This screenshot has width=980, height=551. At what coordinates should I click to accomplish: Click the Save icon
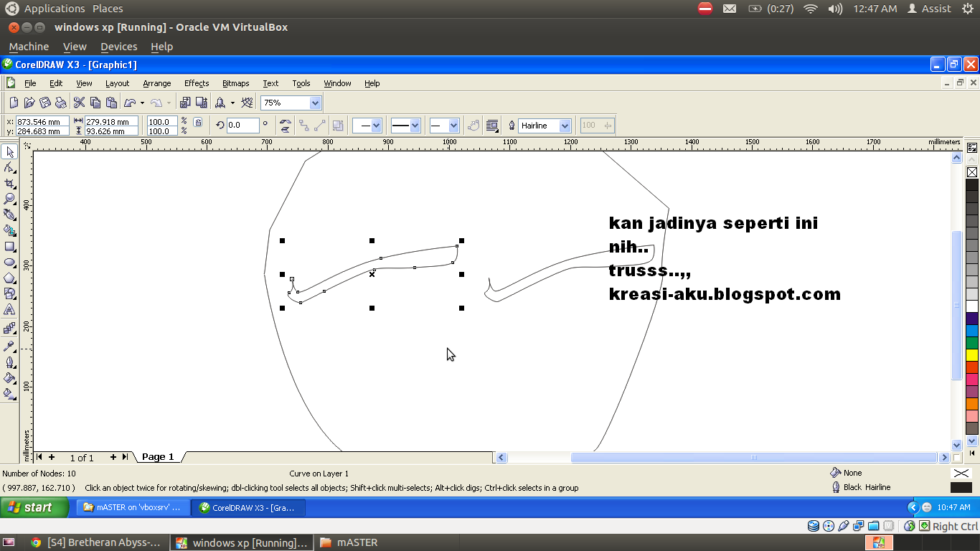(x=45, y=103)
